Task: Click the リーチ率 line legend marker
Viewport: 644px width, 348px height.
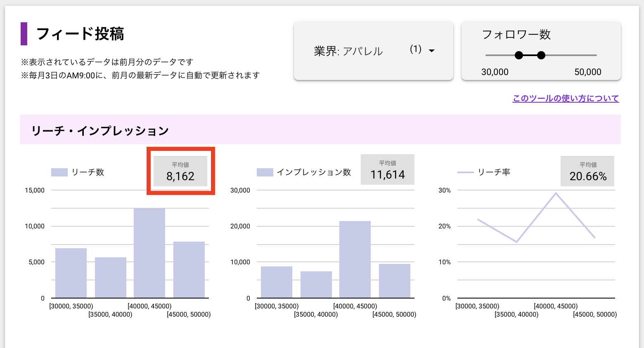Action: [465, 172]
